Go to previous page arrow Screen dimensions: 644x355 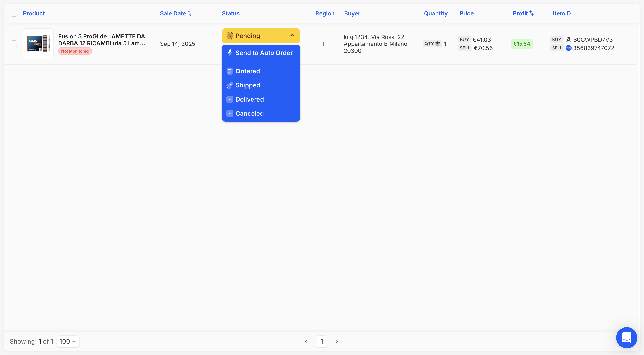(307, 341)
